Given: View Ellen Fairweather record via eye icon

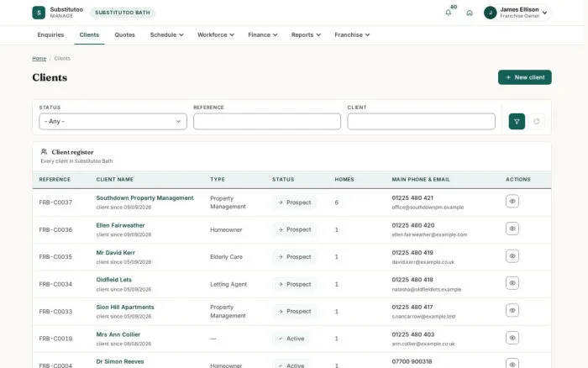Looking at the screenshot, I should click(x=512, y=229).
